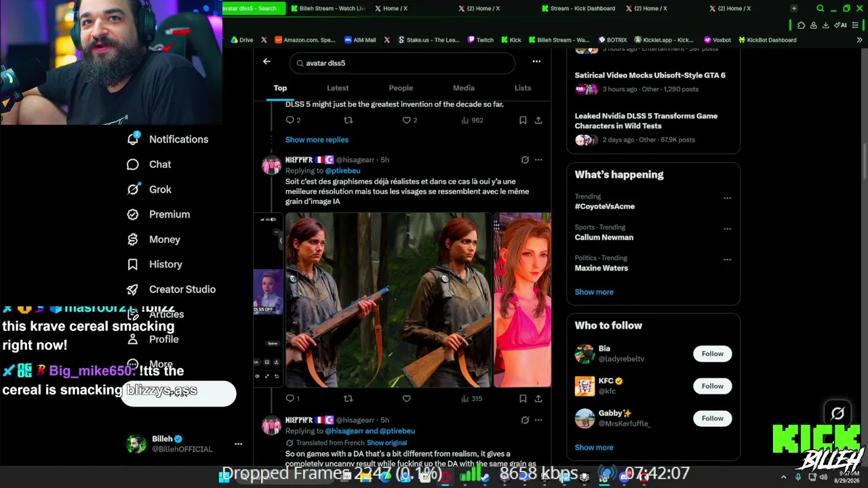This screenshot has height=488, width=868.
Task: Open Grok from the X sidebar
Action: coord(149,190)
